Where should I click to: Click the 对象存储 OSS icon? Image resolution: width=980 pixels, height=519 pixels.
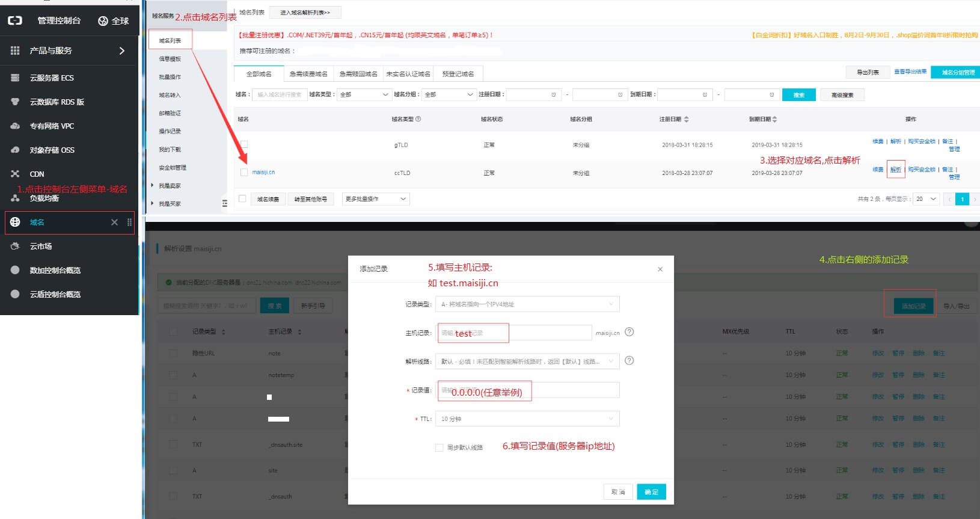point(15,150)
